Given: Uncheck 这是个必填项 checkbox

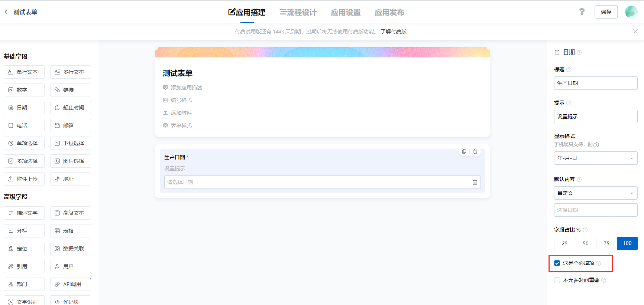Looking at the screenshot, I should (x=557, y=263).
